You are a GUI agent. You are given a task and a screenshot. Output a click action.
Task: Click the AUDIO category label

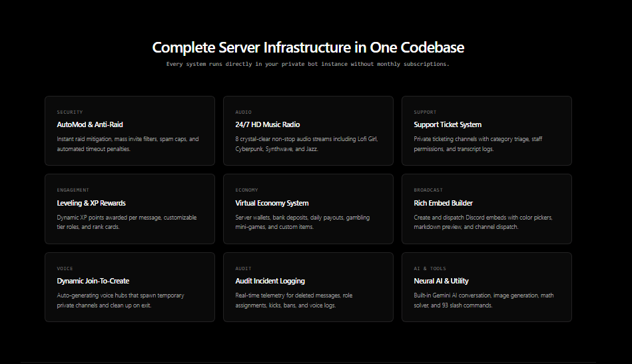click(244, 112)
